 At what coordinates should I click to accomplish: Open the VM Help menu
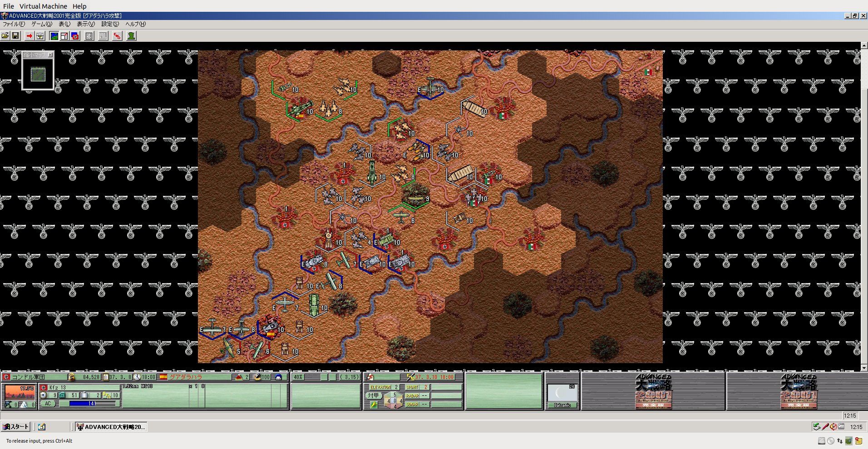coord(79,6)
